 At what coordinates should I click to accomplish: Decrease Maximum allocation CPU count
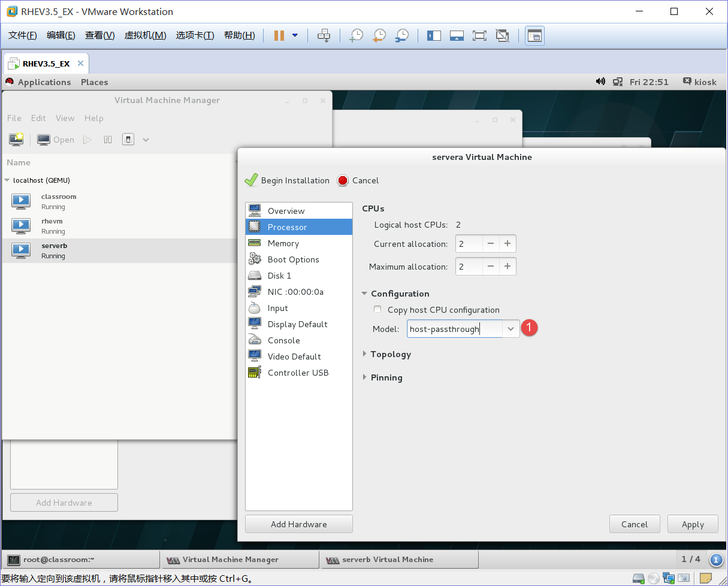[490, 267]
